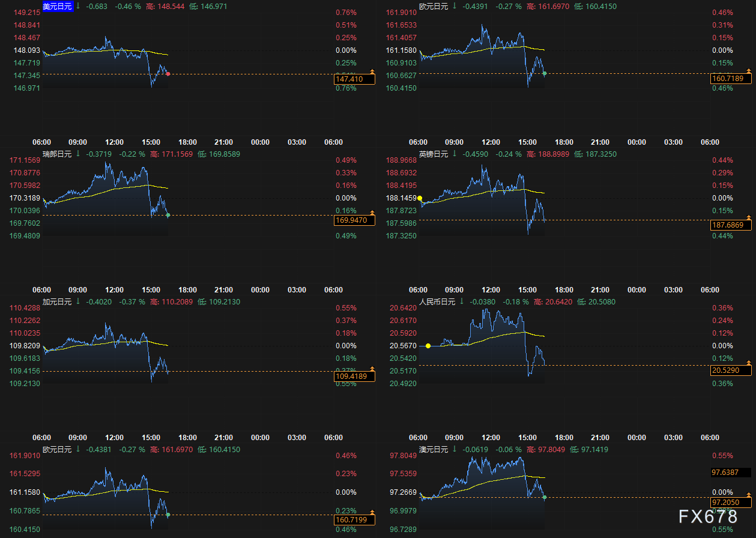Viewport: 756px width, 538px height.
Task: Open the 英镑日元 chart title
Action: [434, 154]
